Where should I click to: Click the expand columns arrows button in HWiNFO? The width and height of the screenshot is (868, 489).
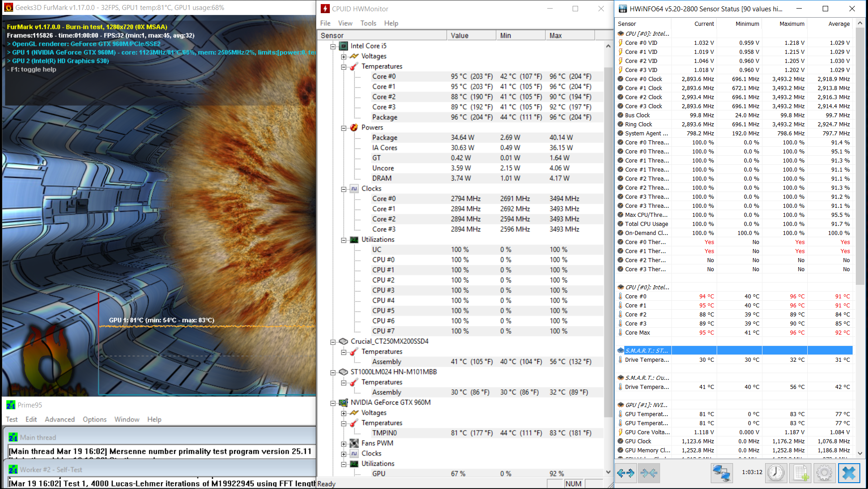626,473
